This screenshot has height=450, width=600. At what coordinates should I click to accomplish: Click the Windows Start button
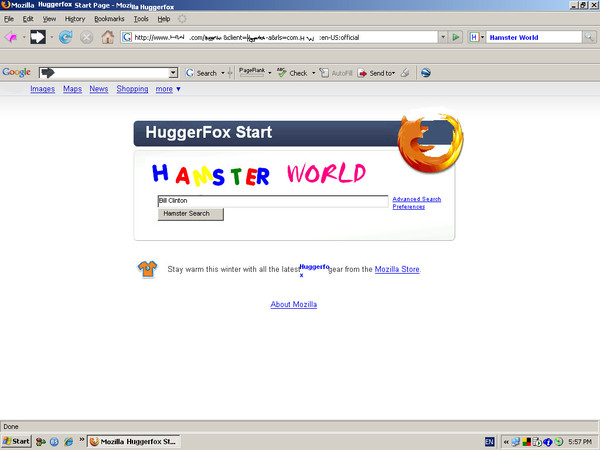pos(16,441)
